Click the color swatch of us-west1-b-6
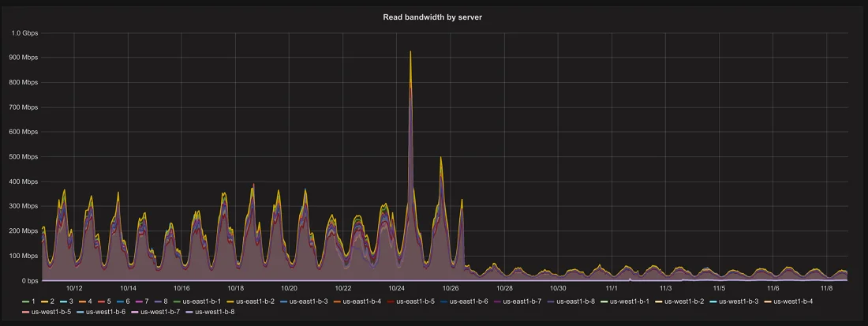 click(x=80, y=313)
